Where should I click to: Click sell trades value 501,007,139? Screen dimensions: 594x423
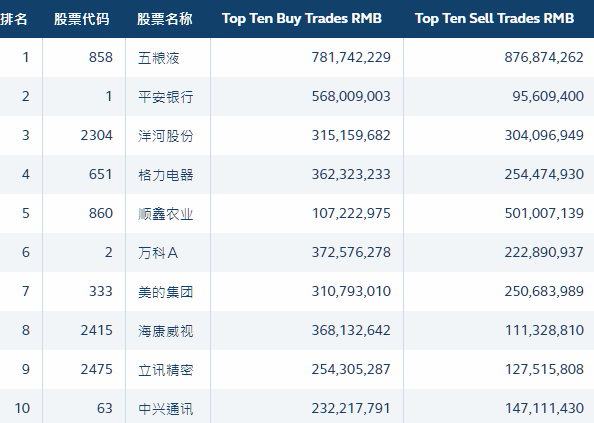pyautogui.click(x=544, y=213)
